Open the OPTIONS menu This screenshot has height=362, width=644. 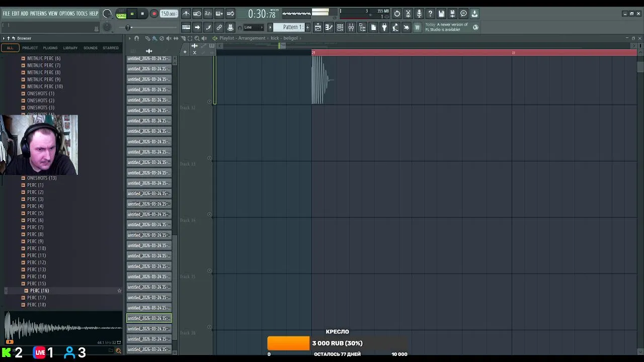67,14
